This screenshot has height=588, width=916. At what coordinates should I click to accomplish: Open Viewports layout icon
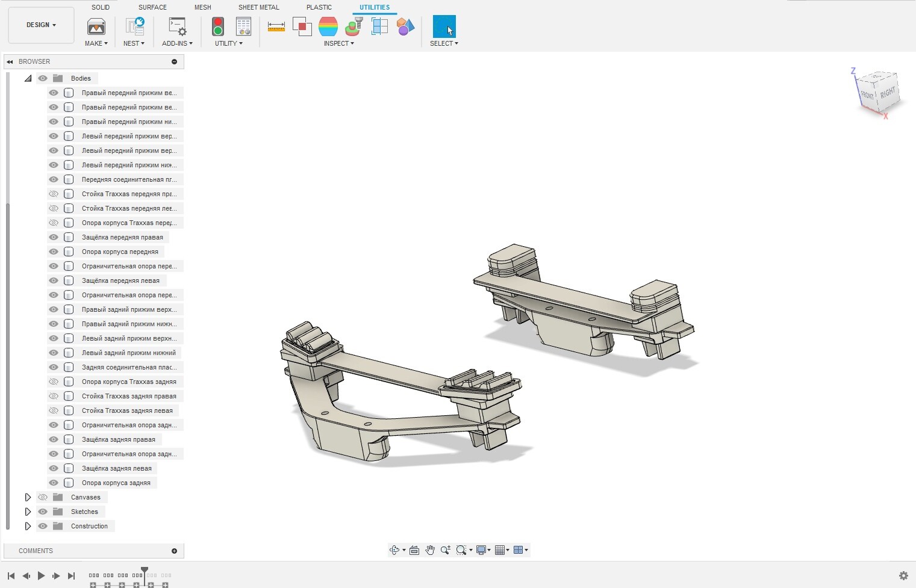point(518,550)
